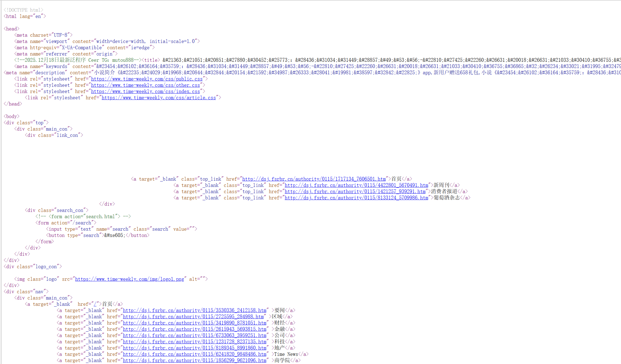Open the 1421257_939291.htm link for 消费者报道
The image size is (621, 364).
[x=355, y=192]
